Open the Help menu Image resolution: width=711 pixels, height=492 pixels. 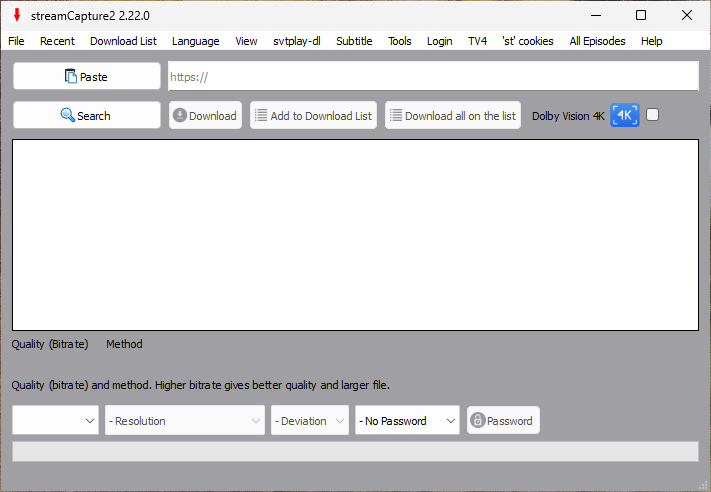coord(652,41)
